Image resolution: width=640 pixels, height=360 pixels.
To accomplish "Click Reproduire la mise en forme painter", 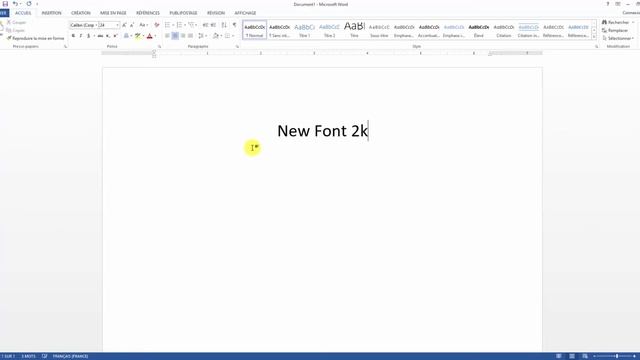I will click(x=36, y=38).
